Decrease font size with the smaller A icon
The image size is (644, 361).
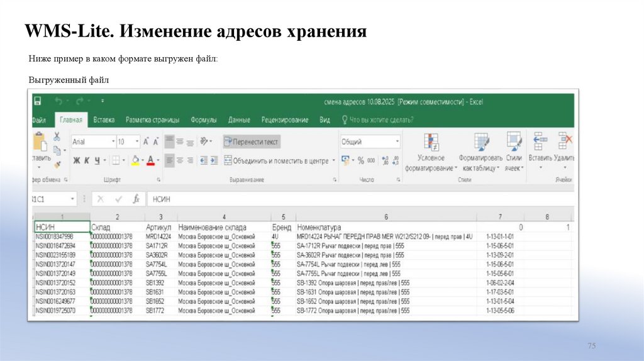pyautogui.click(x=156, y=142)
